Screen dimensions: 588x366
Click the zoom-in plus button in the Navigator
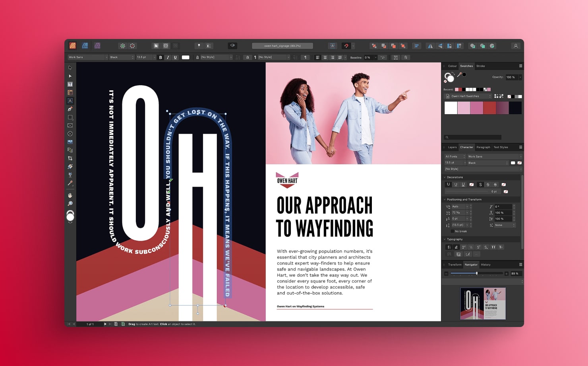506,274
